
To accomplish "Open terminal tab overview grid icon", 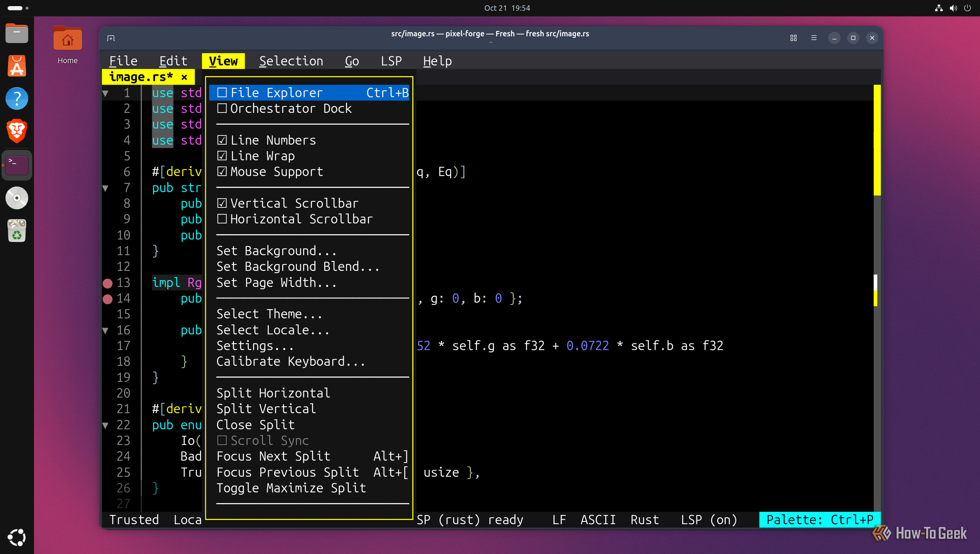I will 793,38.
